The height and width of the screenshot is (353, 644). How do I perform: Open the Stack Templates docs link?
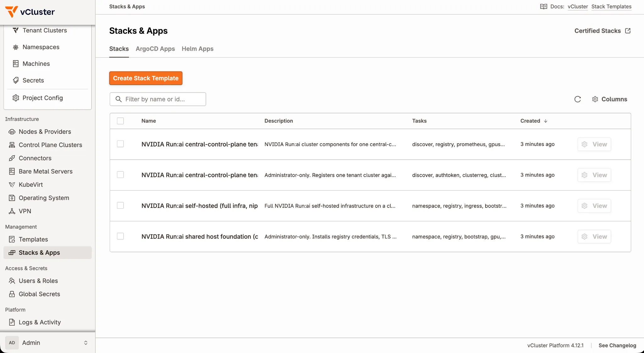(611, 7)
